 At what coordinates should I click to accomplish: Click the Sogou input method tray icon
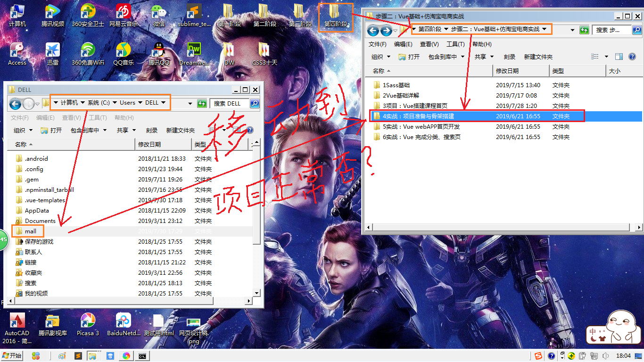coord(538,356)
